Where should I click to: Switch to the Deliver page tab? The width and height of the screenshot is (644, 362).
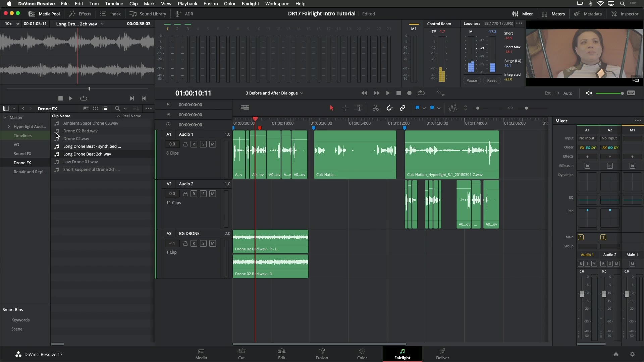click(443, 354)
